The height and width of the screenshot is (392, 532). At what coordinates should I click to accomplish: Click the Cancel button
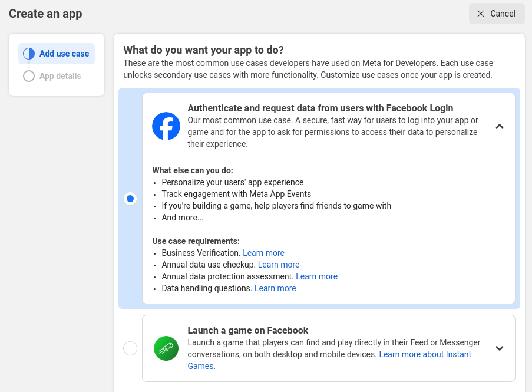[497, 14]
